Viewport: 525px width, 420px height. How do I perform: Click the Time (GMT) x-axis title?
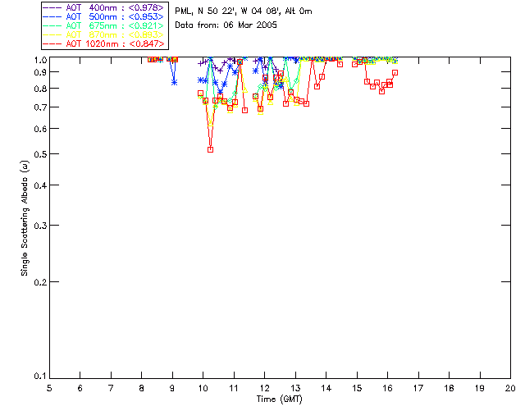pos(280,399)
